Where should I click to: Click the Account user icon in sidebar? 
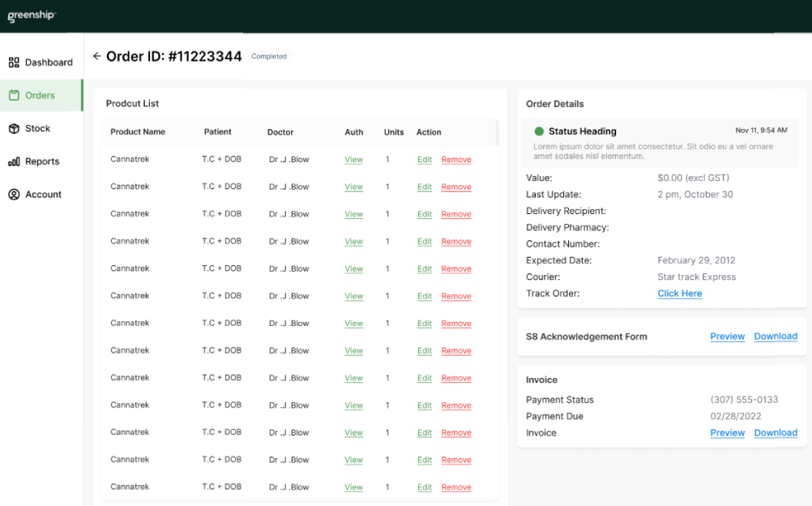14,195
